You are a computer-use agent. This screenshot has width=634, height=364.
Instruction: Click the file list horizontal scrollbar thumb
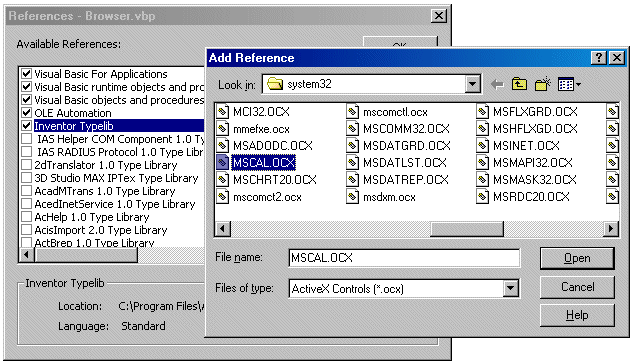467,229
